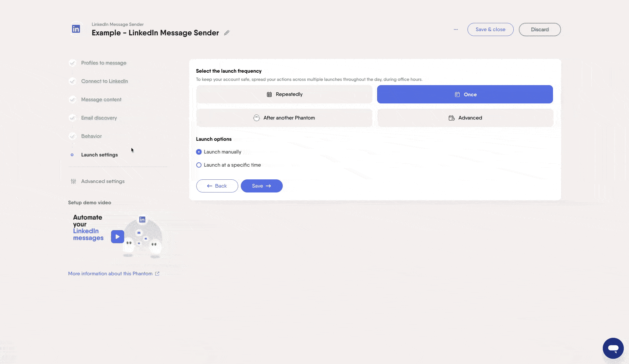This screenshot has height=364, width=629.
Task: Click the LinkedIn logo icon in header
Action: click(x=76, y=29)
